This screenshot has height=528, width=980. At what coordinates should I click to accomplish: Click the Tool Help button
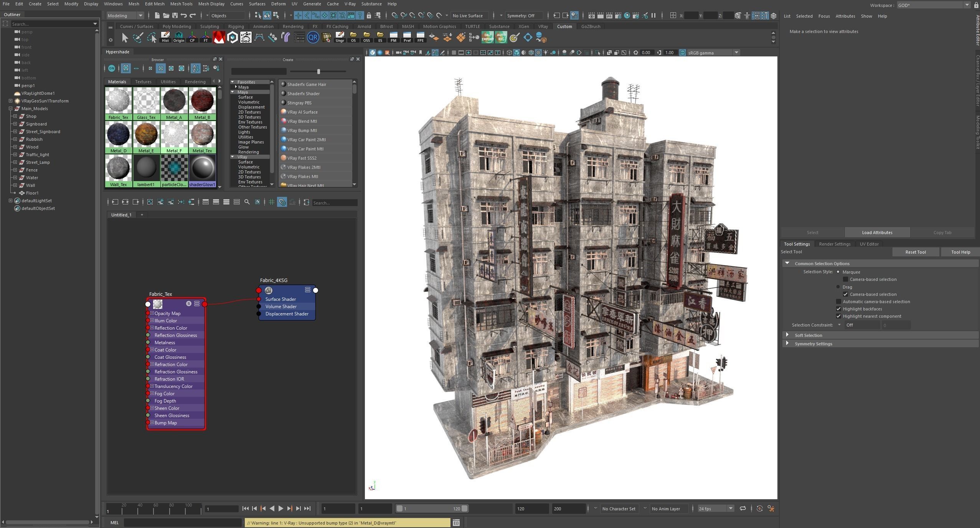point(960,252)
